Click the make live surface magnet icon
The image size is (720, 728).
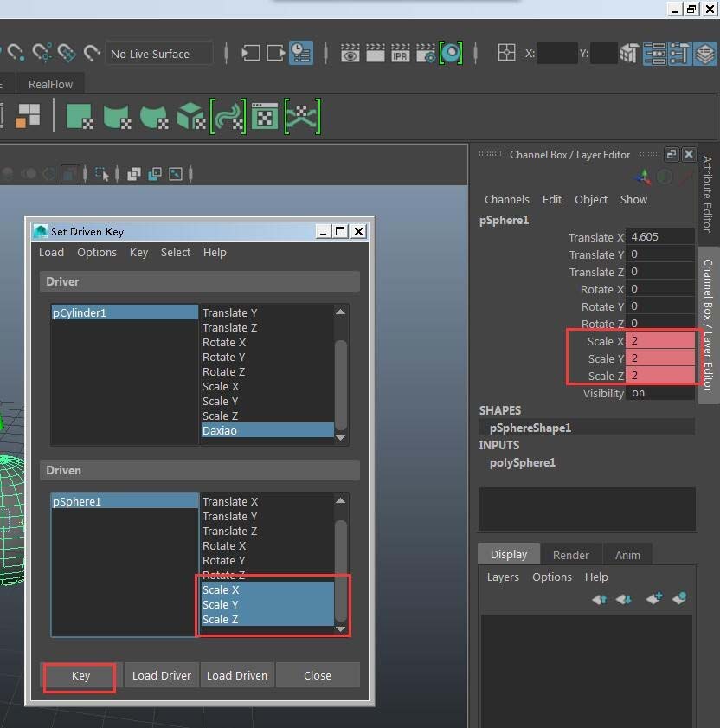pyautogui.click(x=92, y=53)
